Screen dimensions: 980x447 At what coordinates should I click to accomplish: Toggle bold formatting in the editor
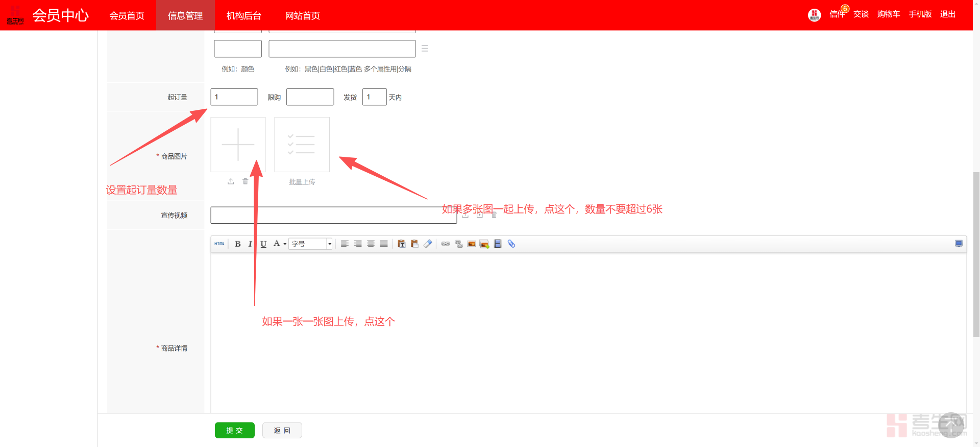[237, 244]
